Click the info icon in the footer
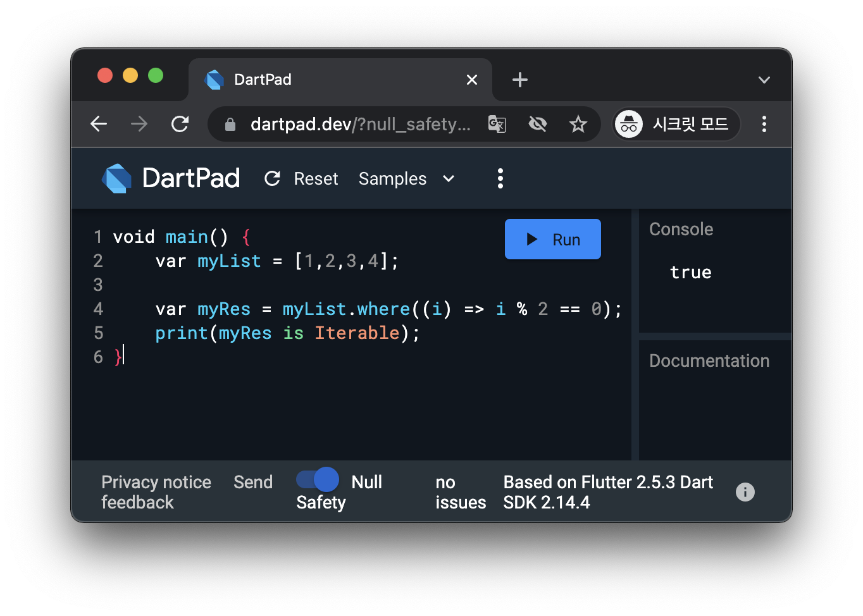 745,492
